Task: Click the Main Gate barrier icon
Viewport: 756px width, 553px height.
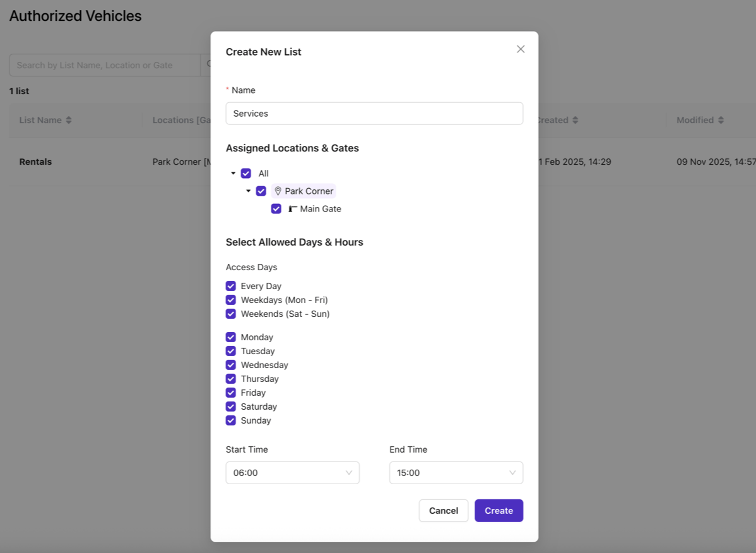Action: click(x=293, y=209)
